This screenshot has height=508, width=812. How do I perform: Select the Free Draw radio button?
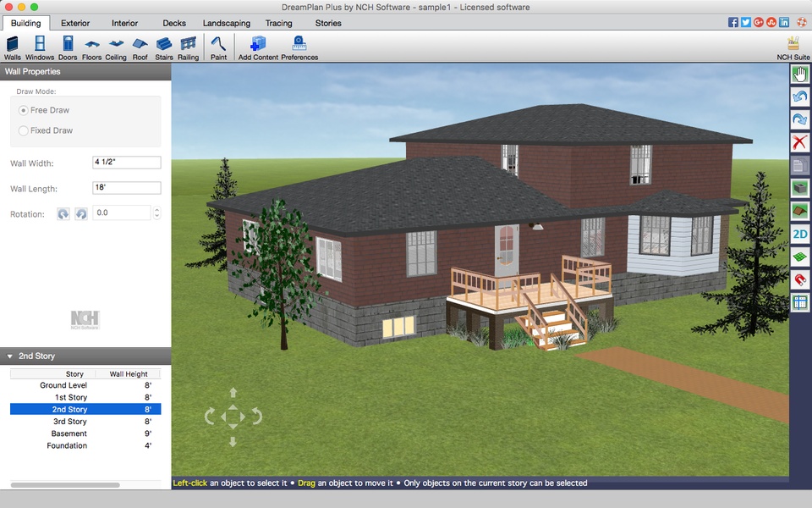[x=24, y=110]
